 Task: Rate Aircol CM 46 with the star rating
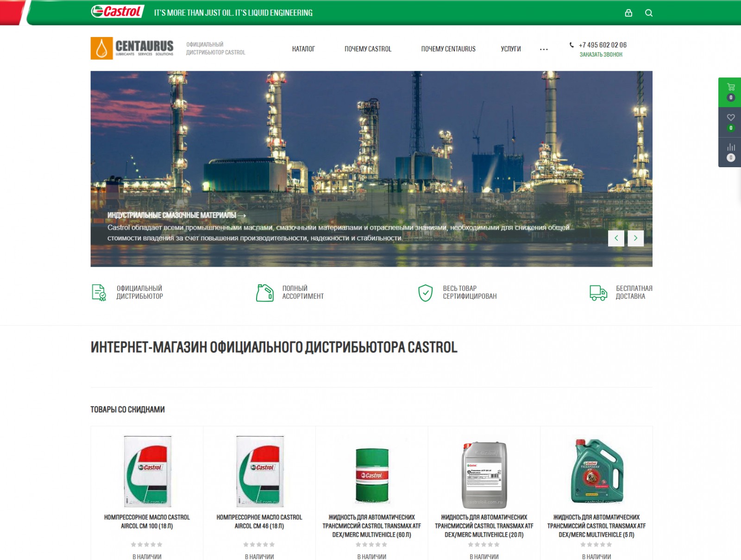tap(259, 545)
